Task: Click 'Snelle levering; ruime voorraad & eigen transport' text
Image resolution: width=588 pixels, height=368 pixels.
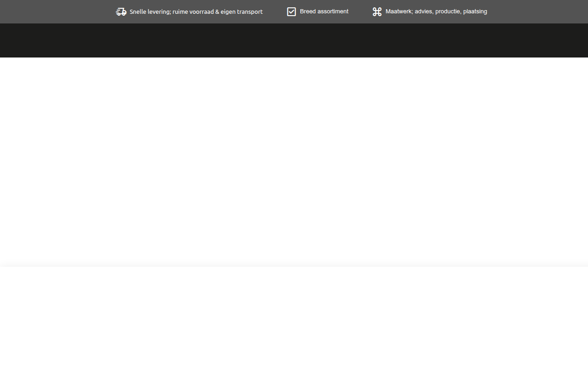Action: [196, 12]
